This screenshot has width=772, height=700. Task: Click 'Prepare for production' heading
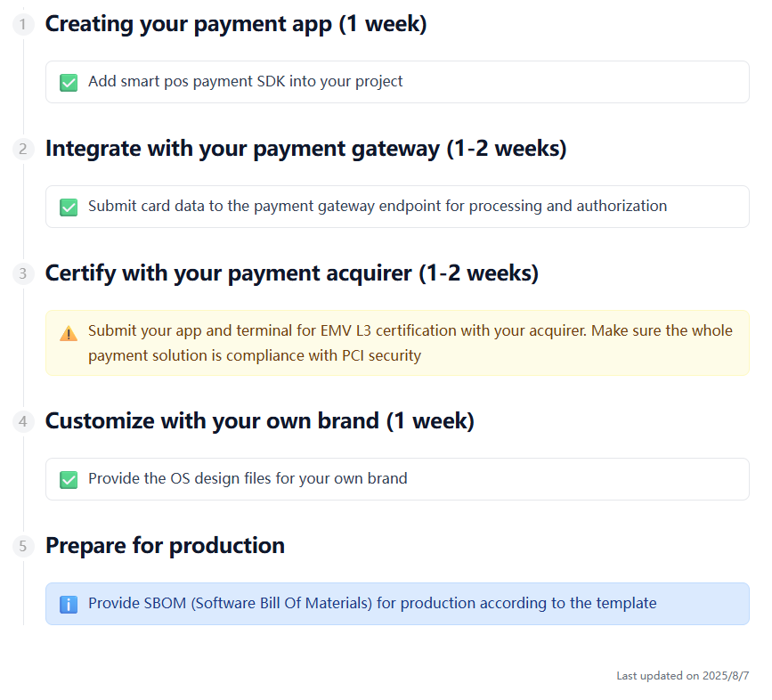(x=165, y=546)
